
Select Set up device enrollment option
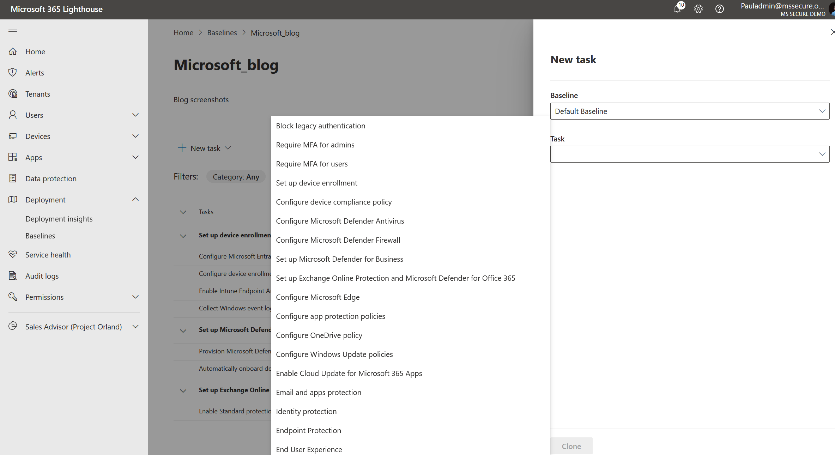(410, 183)
